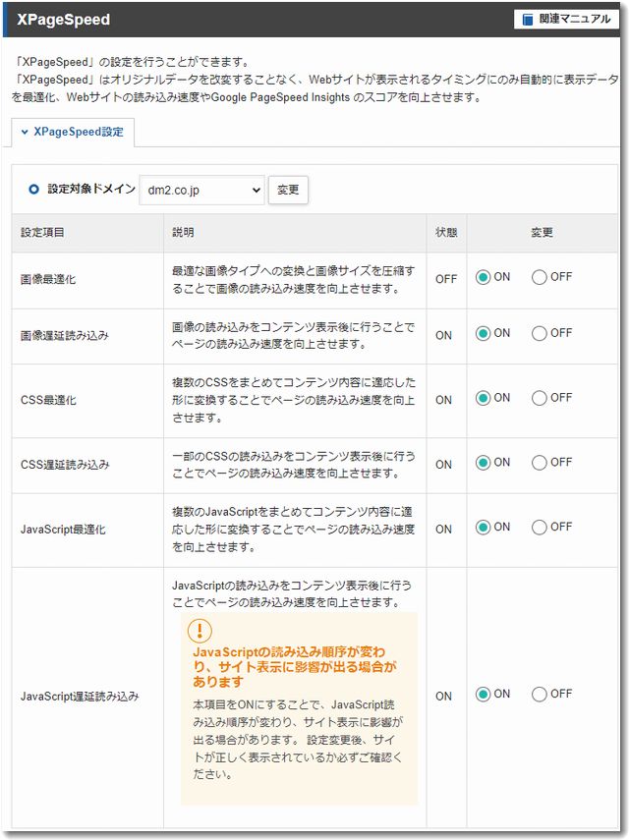Open the 関連マニュアル manual link
Screen dimensions: 629x840
click(x=566, y=20)
